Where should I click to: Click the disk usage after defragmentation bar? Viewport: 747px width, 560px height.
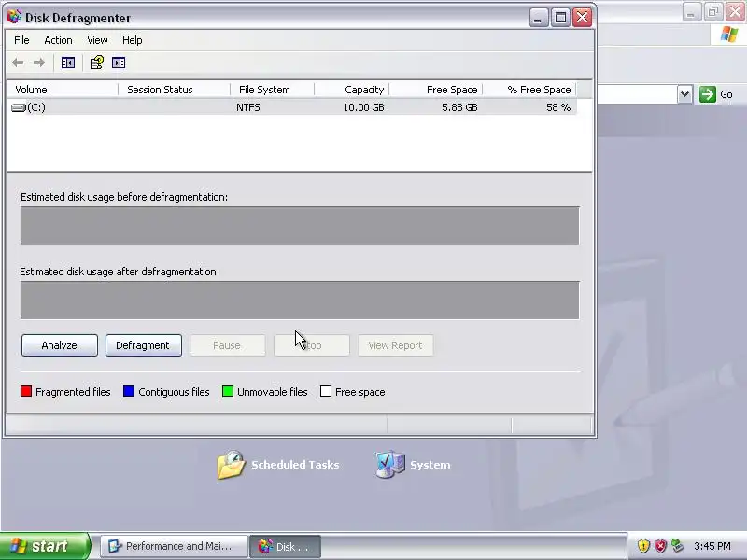300,300
